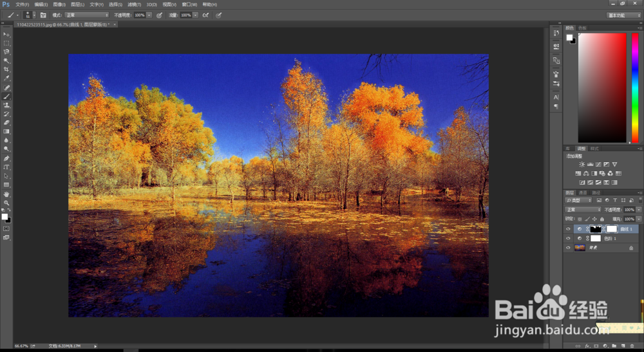
Task: Pick a color in the color field
Action: pos(602,88)
